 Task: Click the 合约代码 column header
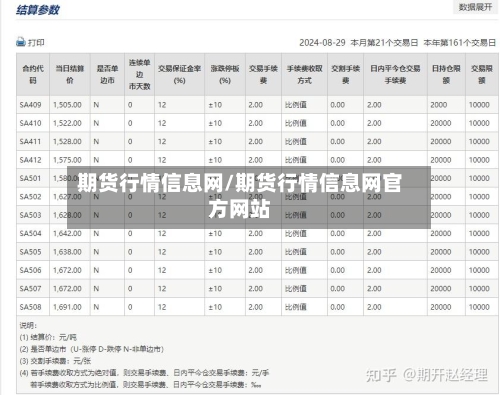pos(33,74)
